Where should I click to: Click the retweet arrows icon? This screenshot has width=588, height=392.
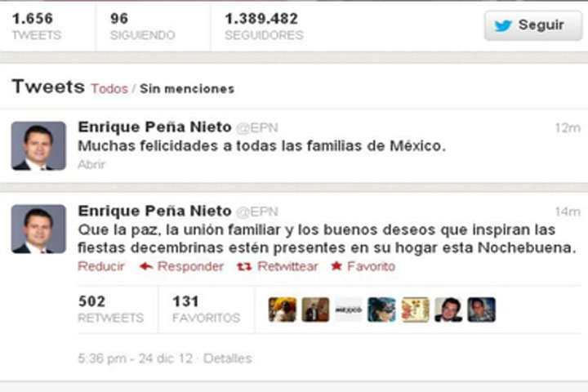click(x=244, y=266)
